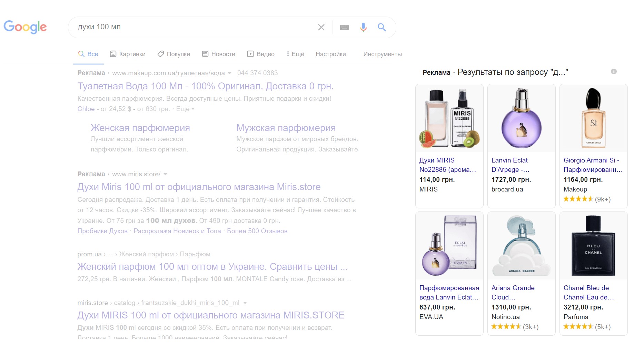Clear the search query with X
Viewport: 644px width, 364px height.
[x=321, y=27]
